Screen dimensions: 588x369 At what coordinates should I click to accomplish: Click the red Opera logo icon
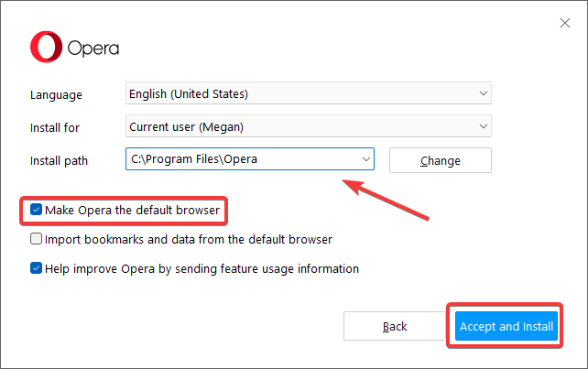pyautogui.click(x=44, y=48)
